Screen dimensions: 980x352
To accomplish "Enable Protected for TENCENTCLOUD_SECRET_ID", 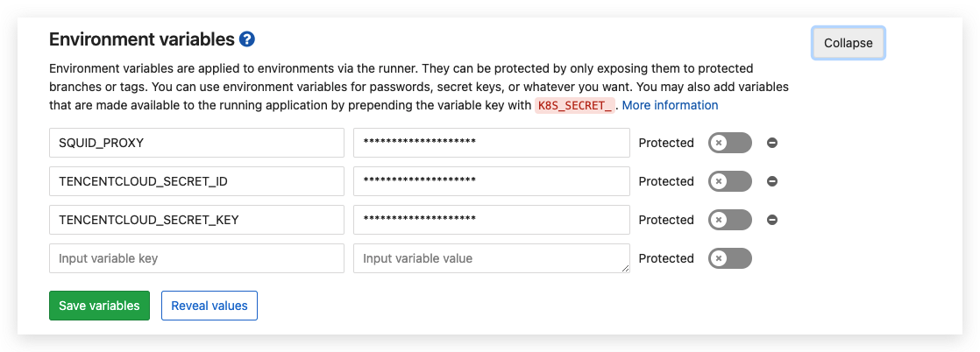I will pos(729,181).
